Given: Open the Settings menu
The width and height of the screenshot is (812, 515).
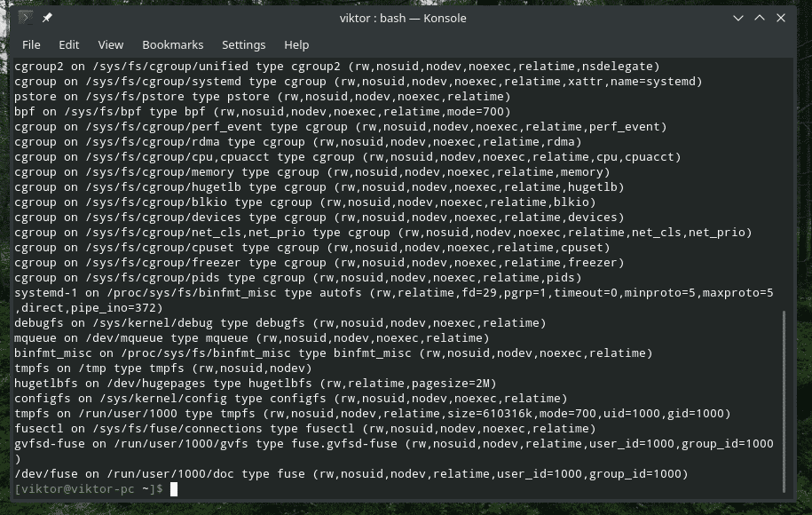Looking at the screenshot, I should [243, 44].
